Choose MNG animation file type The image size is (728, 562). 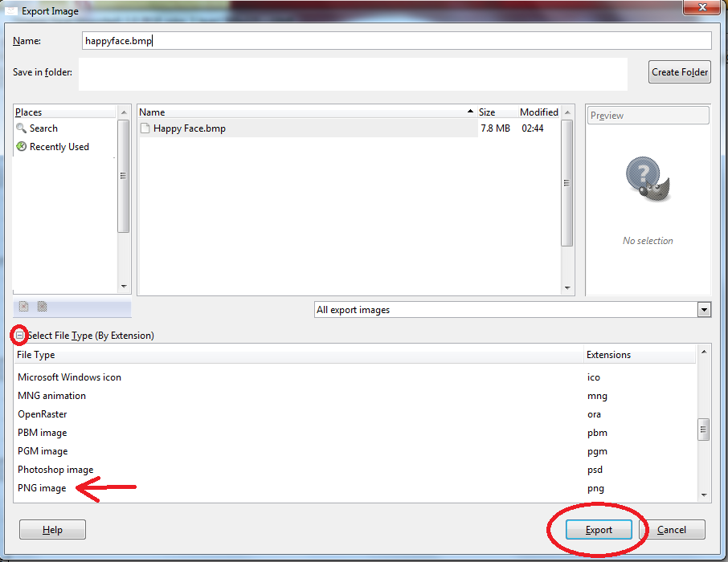pyautogui.click(x=51, y=395)
